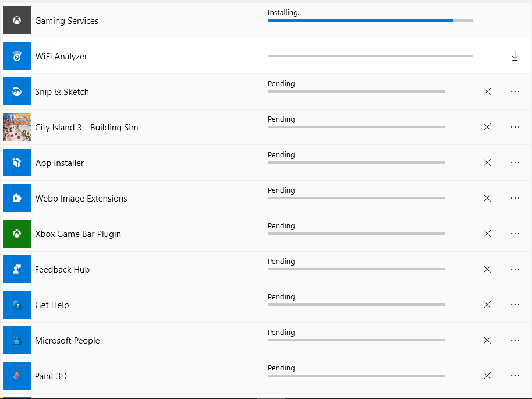Click the Snip & Sketch app icon
The image size is (532, 399).
coord(17,91)
